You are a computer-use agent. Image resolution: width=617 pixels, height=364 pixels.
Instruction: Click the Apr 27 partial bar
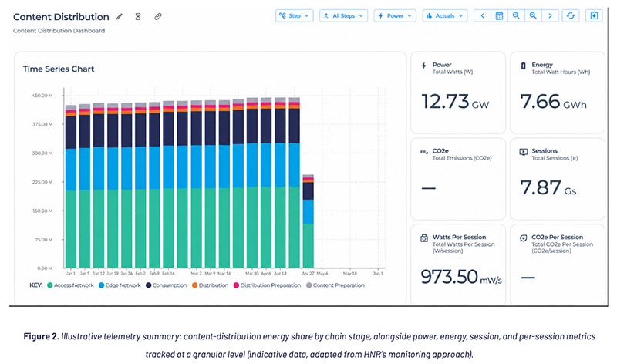308,221
